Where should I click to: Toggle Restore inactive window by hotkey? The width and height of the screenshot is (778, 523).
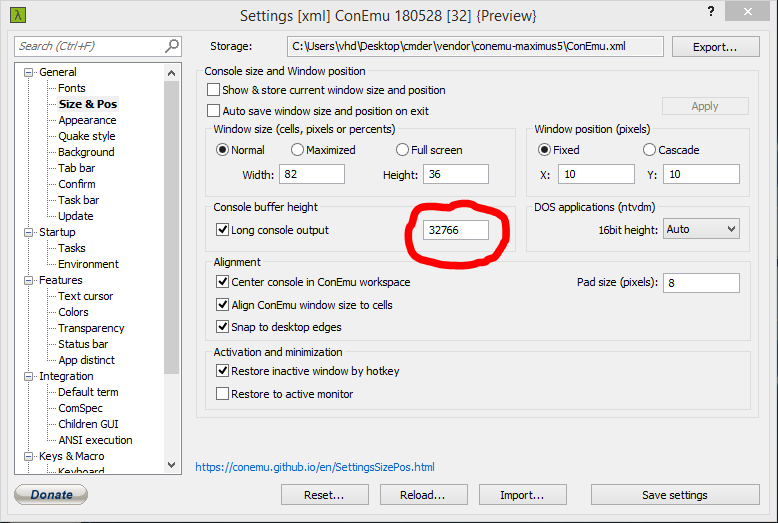[x=222, y=371]
